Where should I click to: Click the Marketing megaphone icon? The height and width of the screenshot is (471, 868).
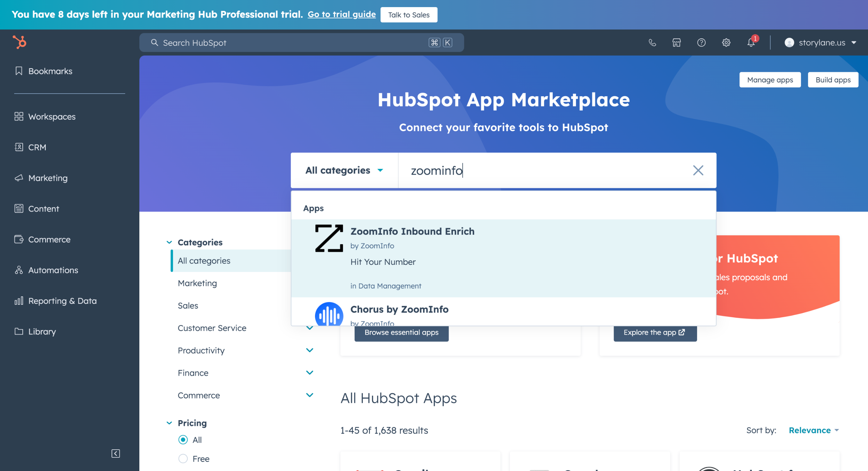[x=19, y=178]
